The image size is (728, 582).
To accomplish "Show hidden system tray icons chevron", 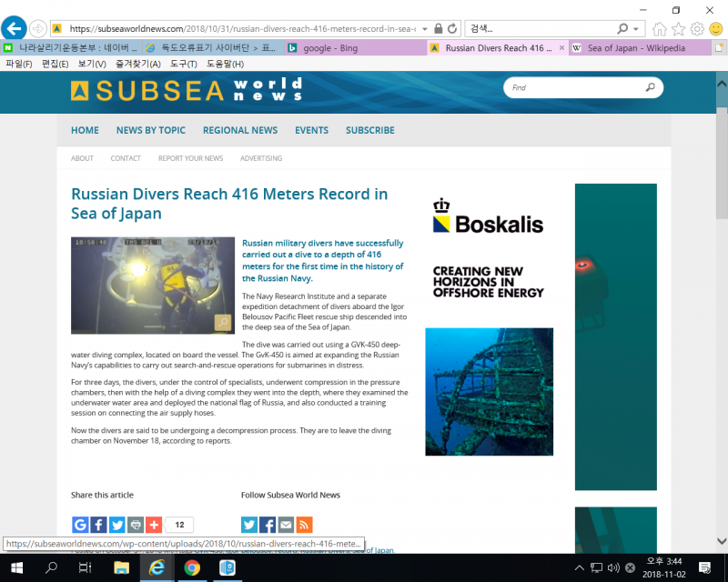I will pyautogui.click(x=578, y=567).
